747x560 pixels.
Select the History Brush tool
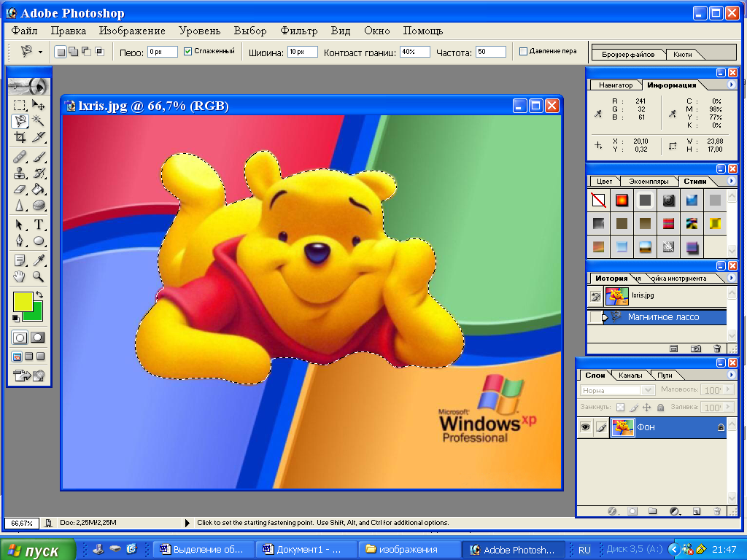(x=38, y=172)
